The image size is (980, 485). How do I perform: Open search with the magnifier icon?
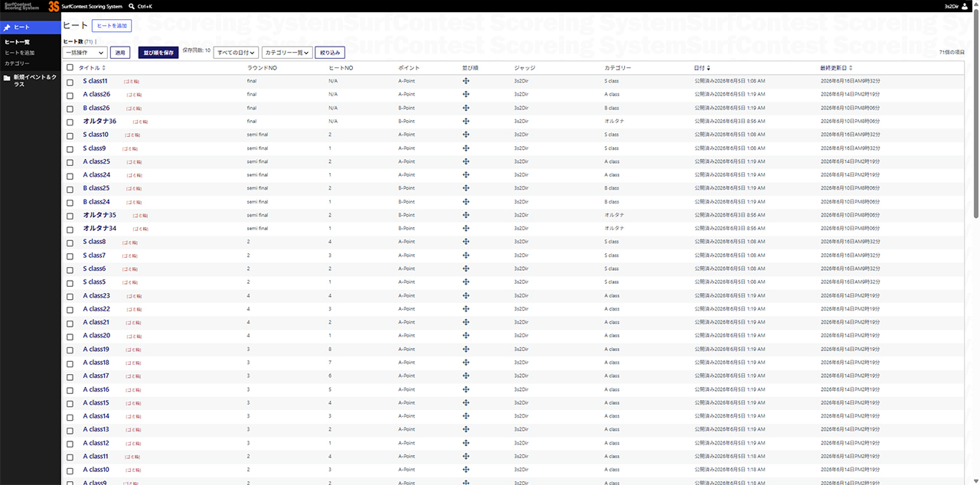131,6
